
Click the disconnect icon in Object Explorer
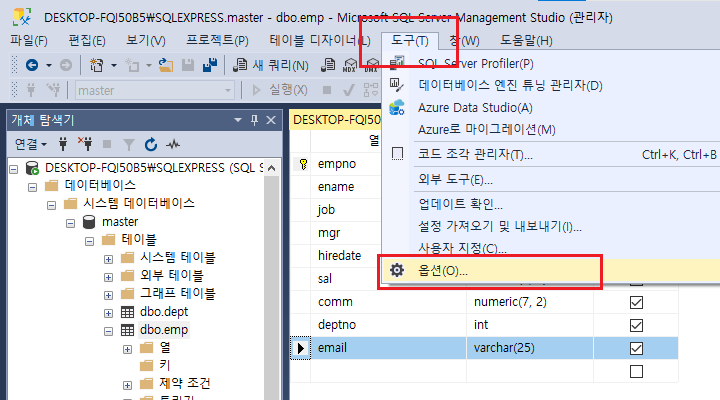[x=85, y=145]
